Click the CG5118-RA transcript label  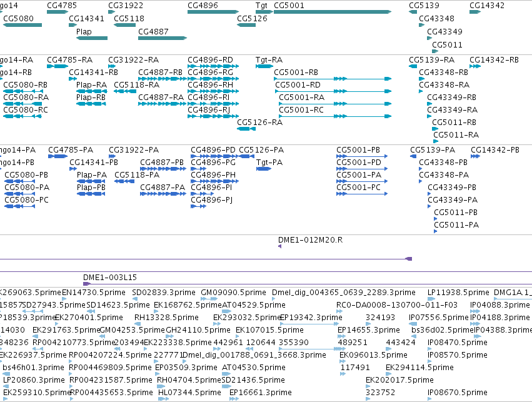(x=137, y=85)
